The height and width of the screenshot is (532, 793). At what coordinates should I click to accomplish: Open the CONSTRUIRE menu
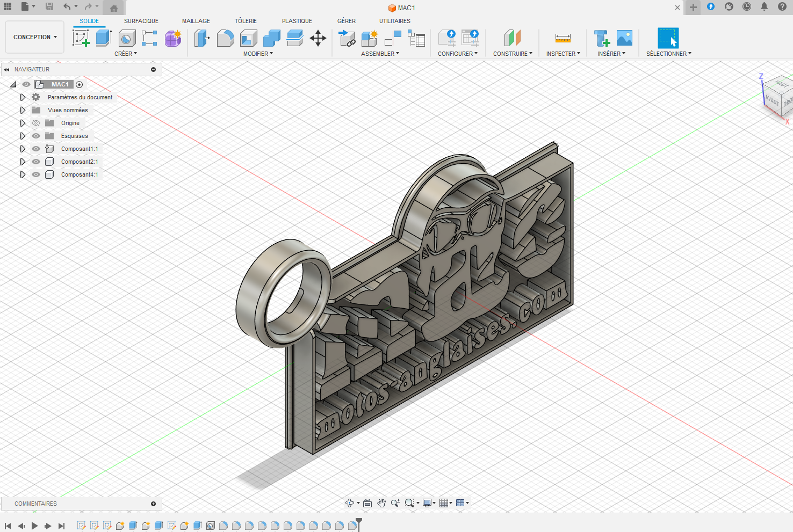pos(513,54)
